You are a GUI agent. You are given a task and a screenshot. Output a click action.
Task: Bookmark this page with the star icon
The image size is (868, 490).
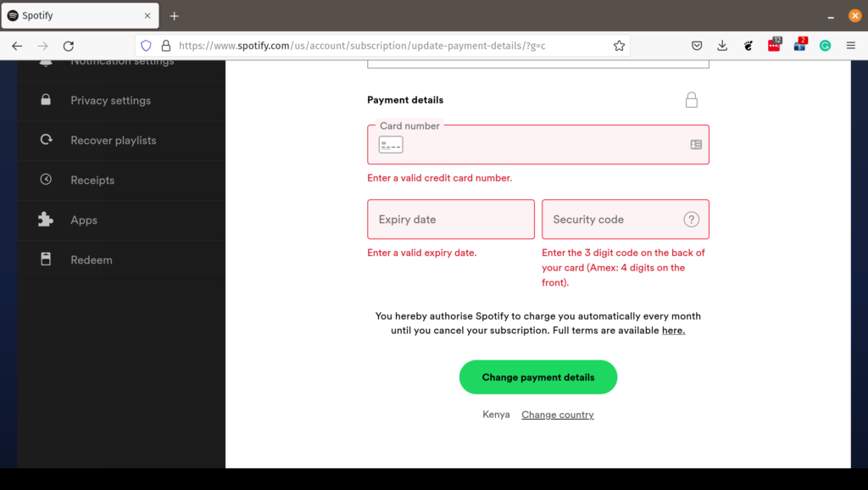[619, 46]
